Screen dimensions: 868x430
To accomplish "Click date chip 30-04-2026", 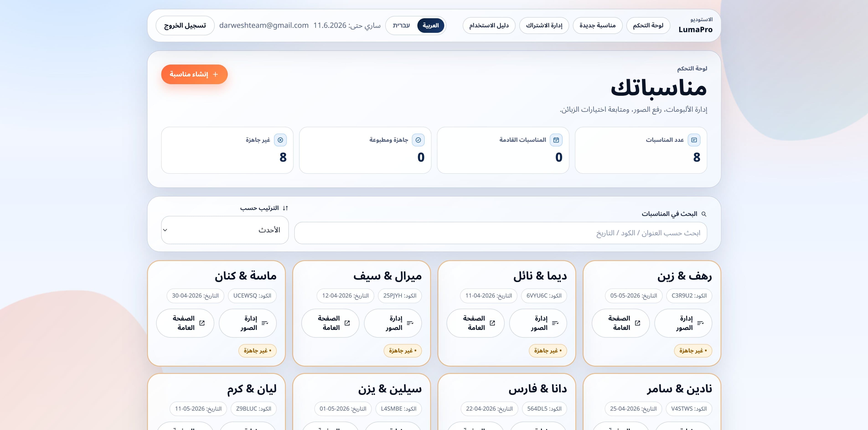I will click(x=195, y=295).
